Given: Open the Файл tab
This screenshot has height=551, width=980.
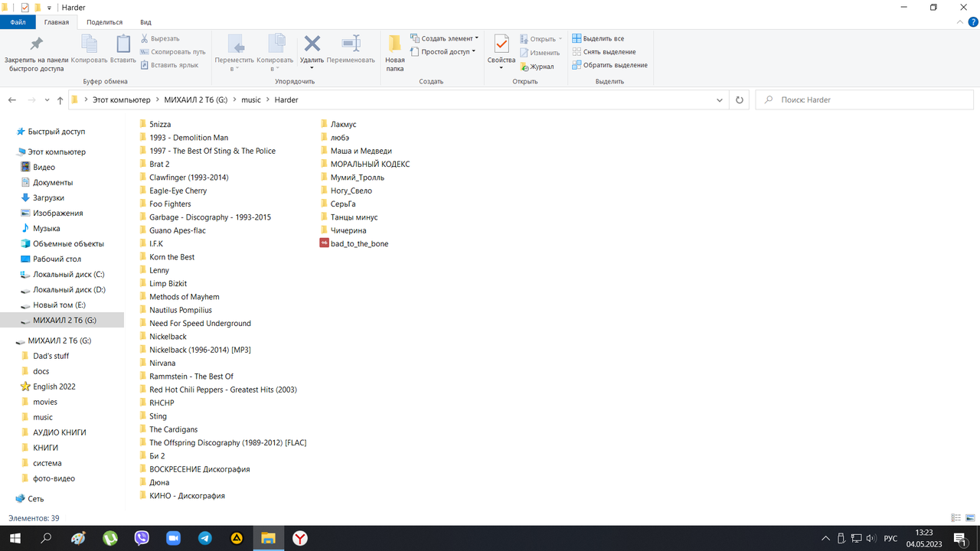Looking at the screenshot, I should click(x=18, y=22).
